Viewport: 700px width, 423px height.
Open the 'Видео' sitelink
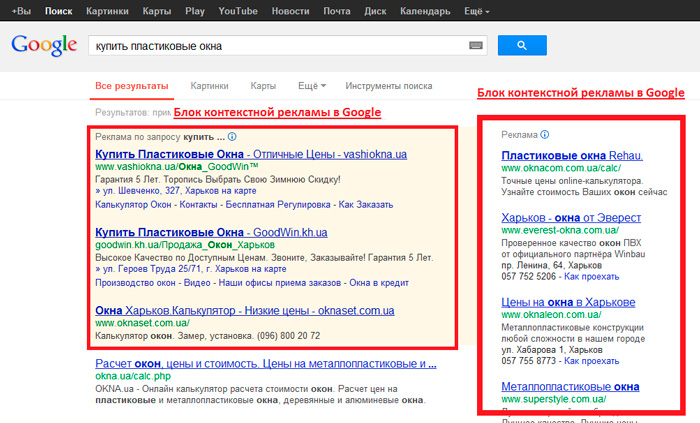coord(197,282)
